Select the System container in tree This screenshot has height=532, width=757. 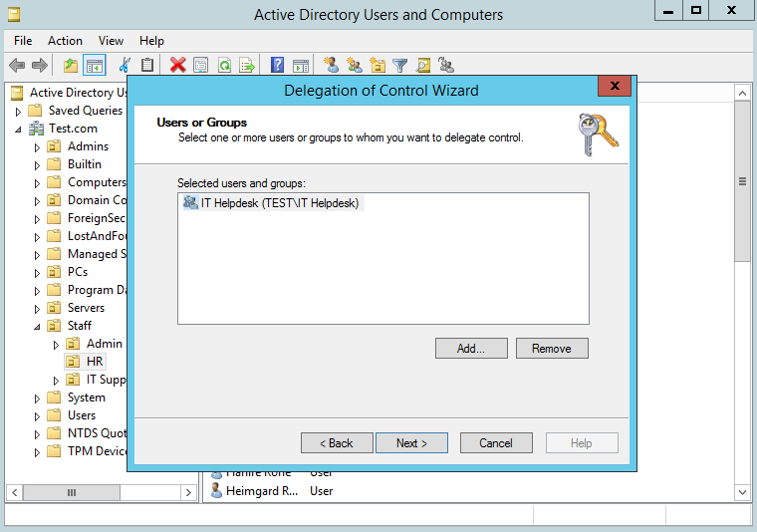[77, 398]
